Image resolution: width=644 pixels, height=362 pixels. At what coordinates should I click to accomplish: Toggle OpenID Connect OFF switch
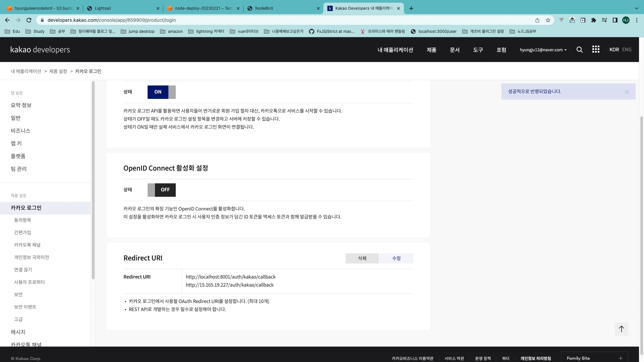coord(162,190)
